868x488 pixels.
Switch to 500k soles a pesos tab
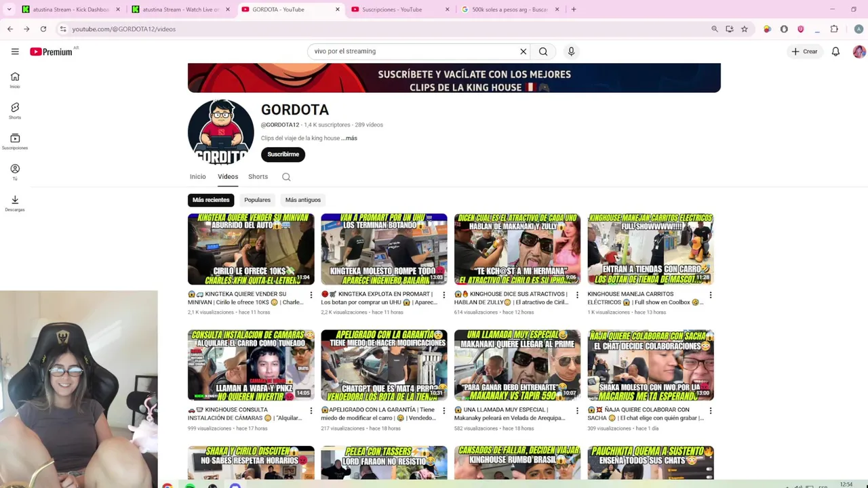click(510, 9)
